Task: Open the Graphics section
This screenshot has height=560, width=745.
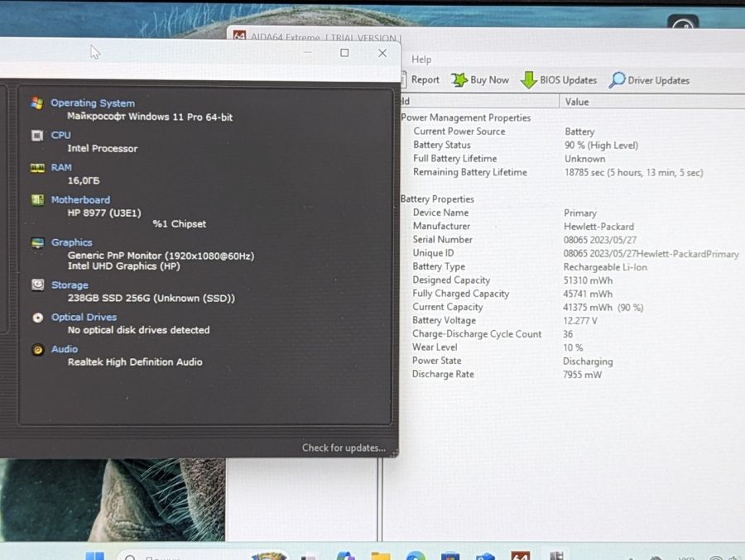Action: [x=72, y=242]
